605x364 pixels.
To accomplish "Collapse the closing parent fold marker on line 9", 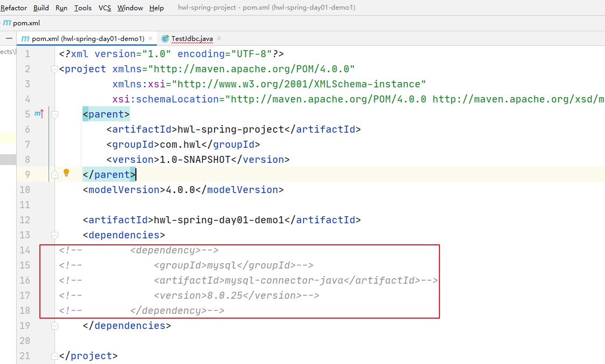I will [54, 175].
